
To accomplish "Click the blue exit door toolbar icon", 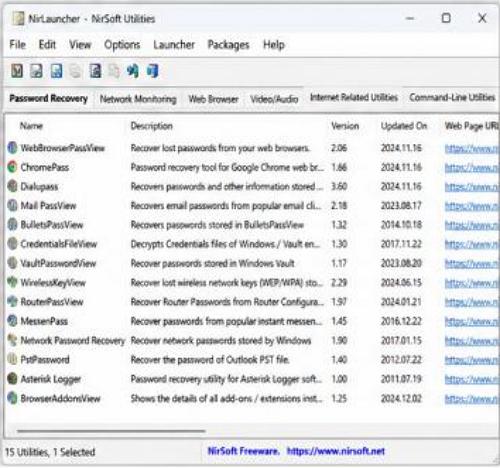I will point(153,71).
